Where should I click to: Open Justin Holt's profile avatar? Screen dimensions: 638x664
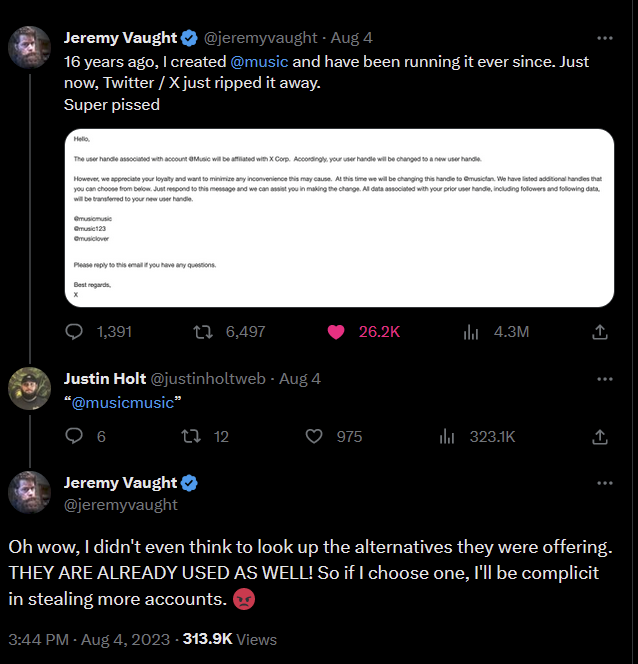pos(30,389)
